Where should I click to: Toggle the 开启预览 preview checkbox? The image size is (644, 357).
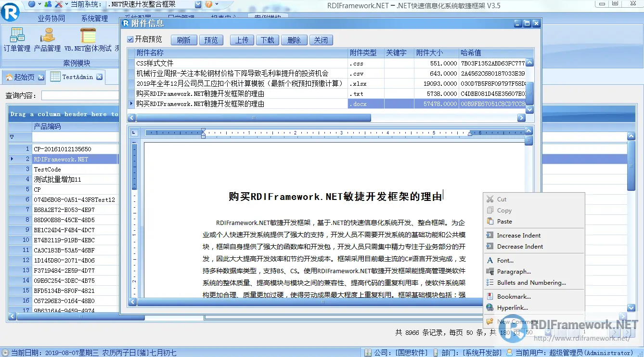[130, 40]
